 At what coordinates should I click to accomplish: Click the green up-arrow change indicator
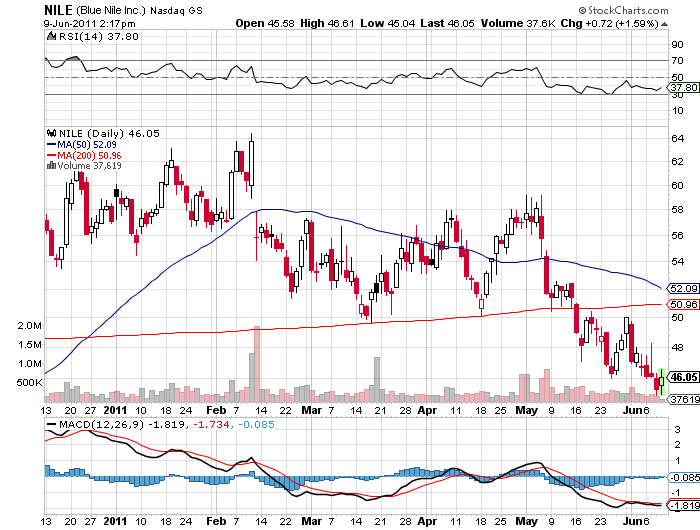(665, 24)
